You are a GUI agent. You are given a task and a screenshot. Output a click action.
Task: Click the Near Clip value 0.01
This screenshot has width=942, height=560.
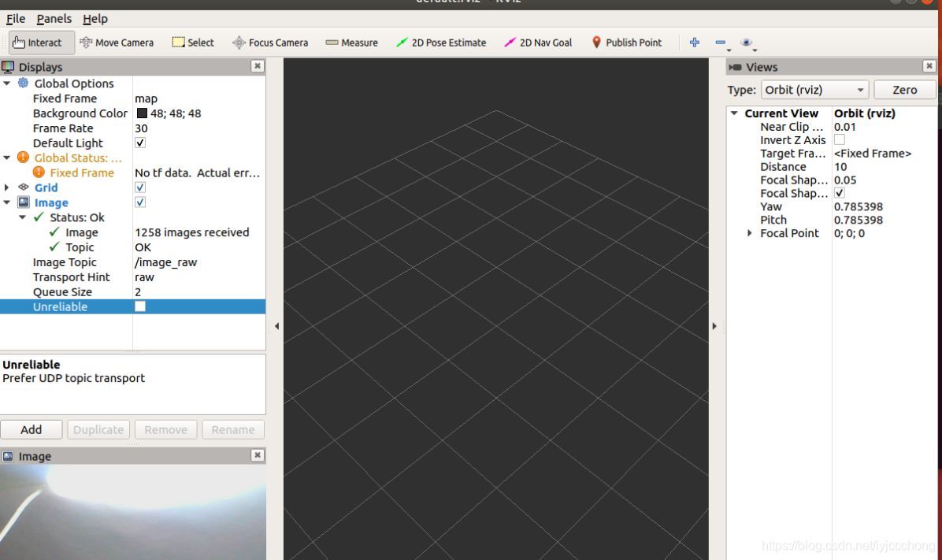pos(844,127)
